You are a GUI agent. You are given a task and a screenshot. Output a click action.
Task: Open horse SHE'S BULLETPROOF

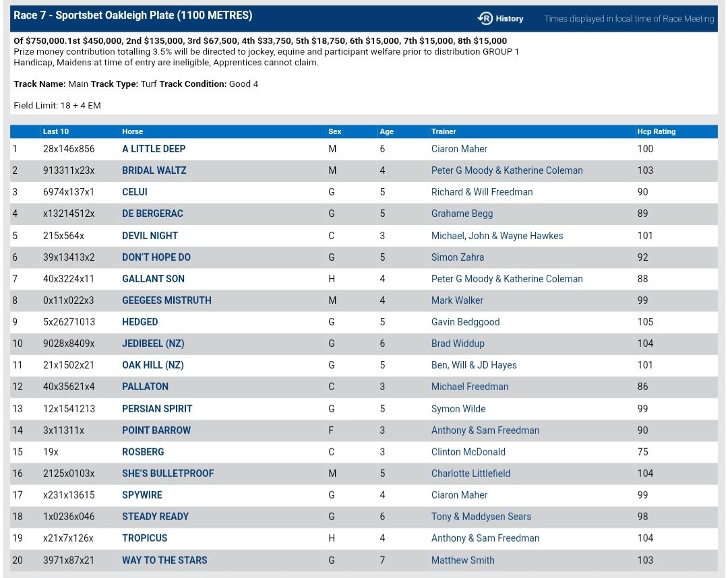pos(168,473)
